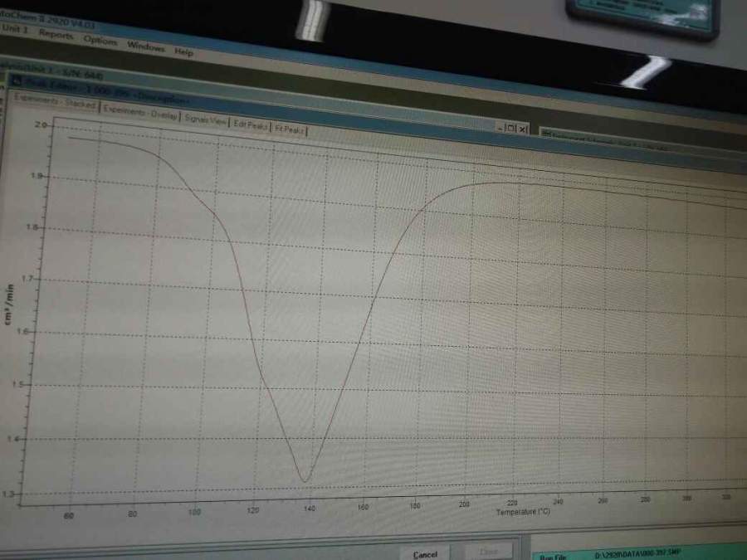The height and width of the screenshot is (560, 747).
Task: Switch to Experiments - Stacked tab
Action: coord(54,102)
